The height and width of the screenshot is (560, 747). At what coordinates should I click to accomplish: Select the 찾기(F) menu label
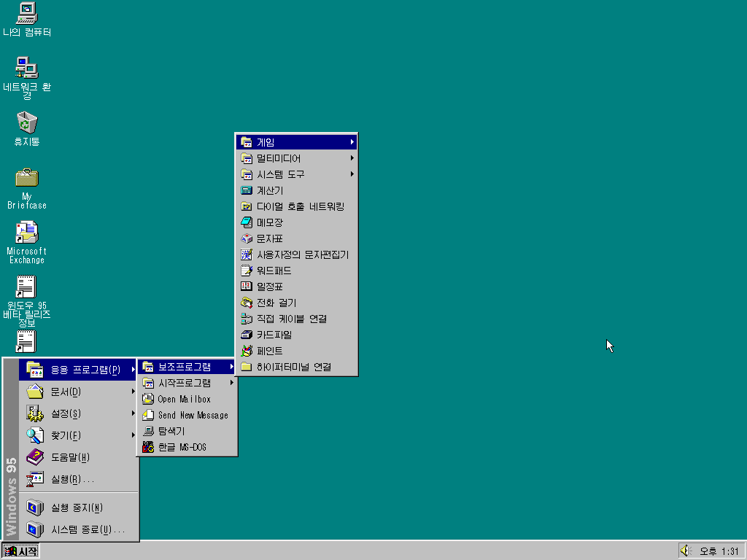[x=66, y=435]
